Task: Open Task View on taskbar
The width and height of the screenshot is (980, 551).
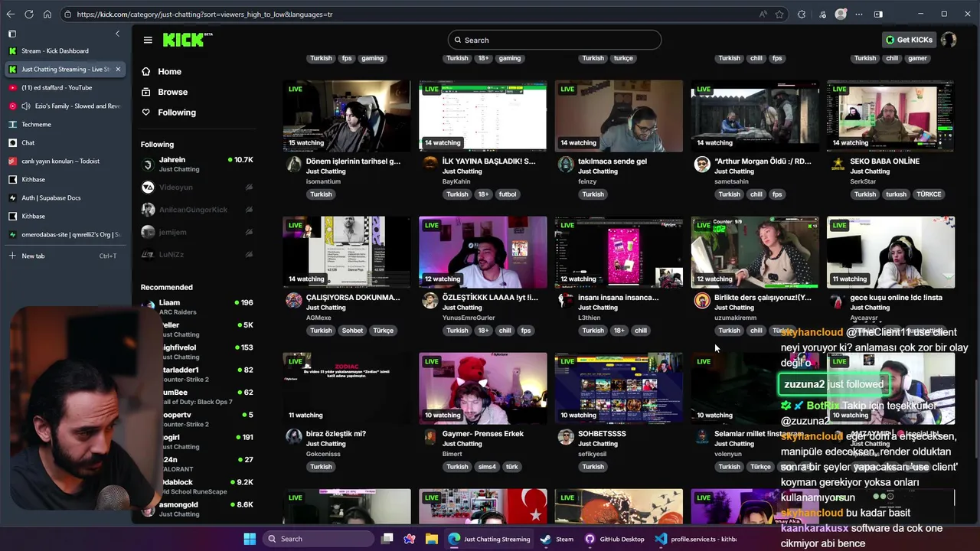Action: pyautogui.click(x=387, y=539)
